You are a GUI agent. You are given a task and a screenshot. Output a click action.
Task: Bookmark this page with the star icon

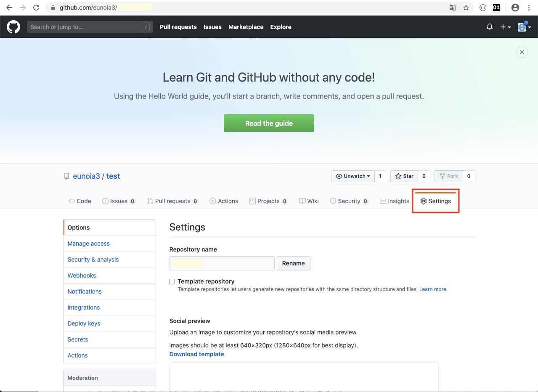466,8
